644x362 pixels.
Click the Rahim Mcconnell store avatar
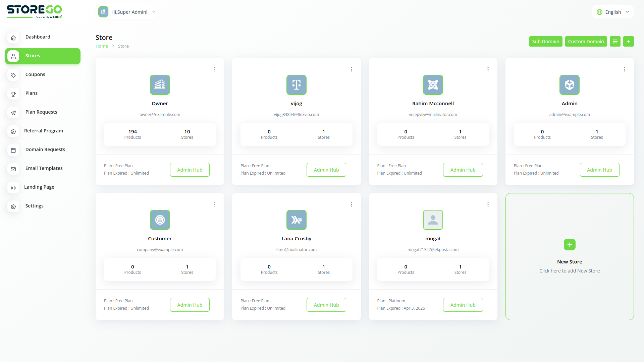click(x=433, y=85)
